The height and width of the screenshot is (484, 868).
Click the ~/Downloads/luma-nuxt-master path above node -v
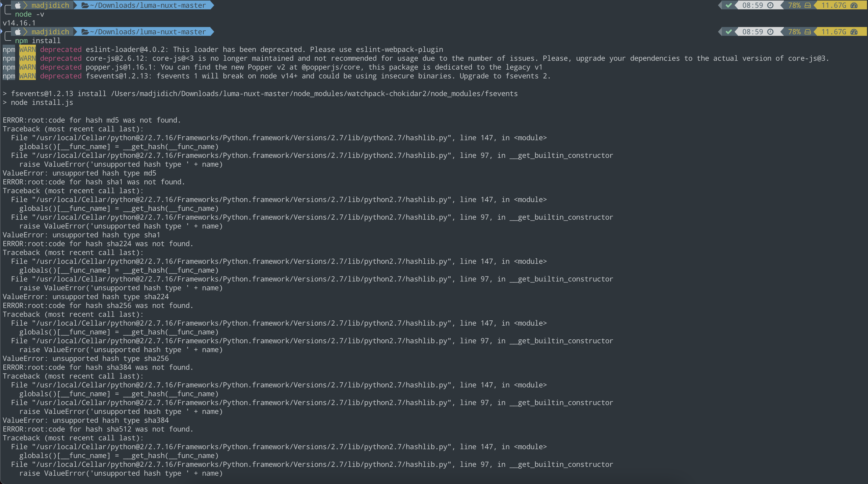tap(148, 5)
